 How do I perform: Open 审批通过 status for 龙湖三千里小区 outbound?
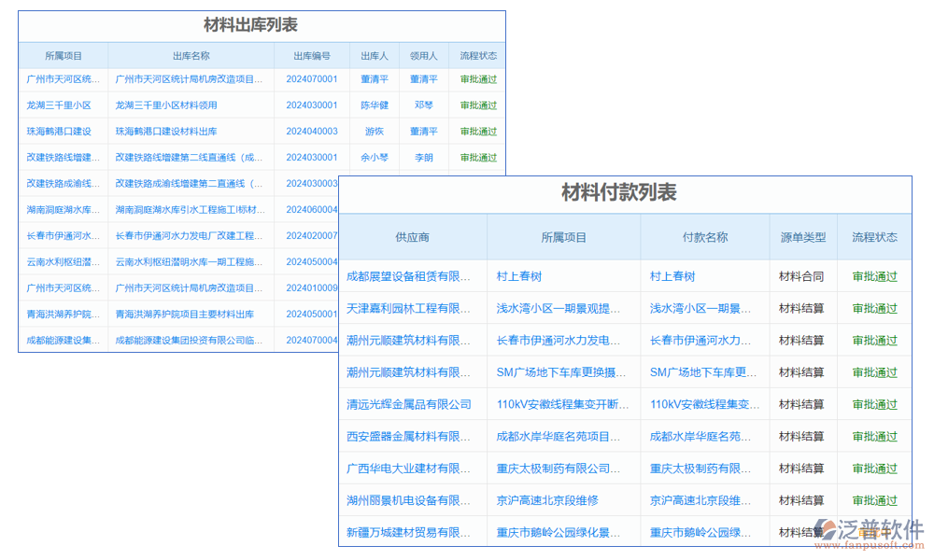click(x=478, y=105)
